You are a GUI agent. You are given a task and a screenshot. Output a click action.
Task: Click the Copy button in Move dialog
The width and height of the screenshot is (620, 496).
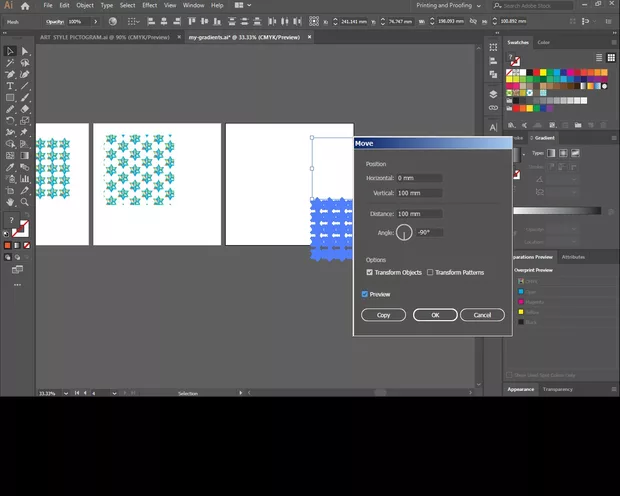coord(383,315)
